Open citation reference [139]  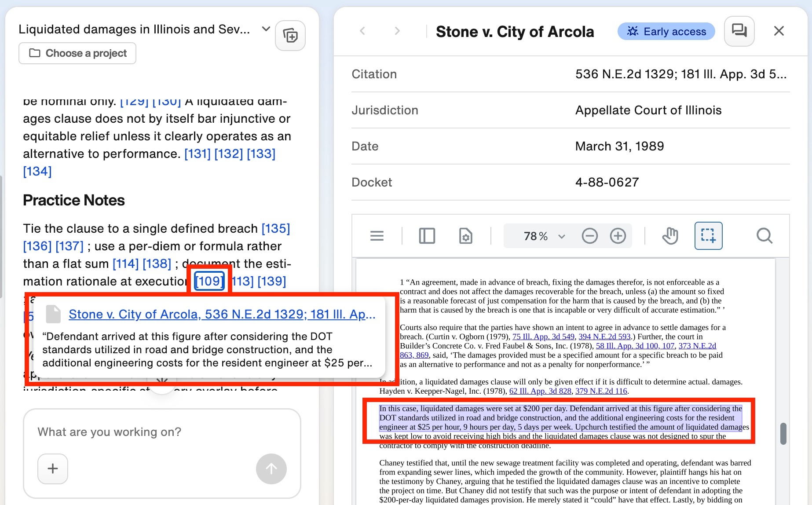point(272,281)
